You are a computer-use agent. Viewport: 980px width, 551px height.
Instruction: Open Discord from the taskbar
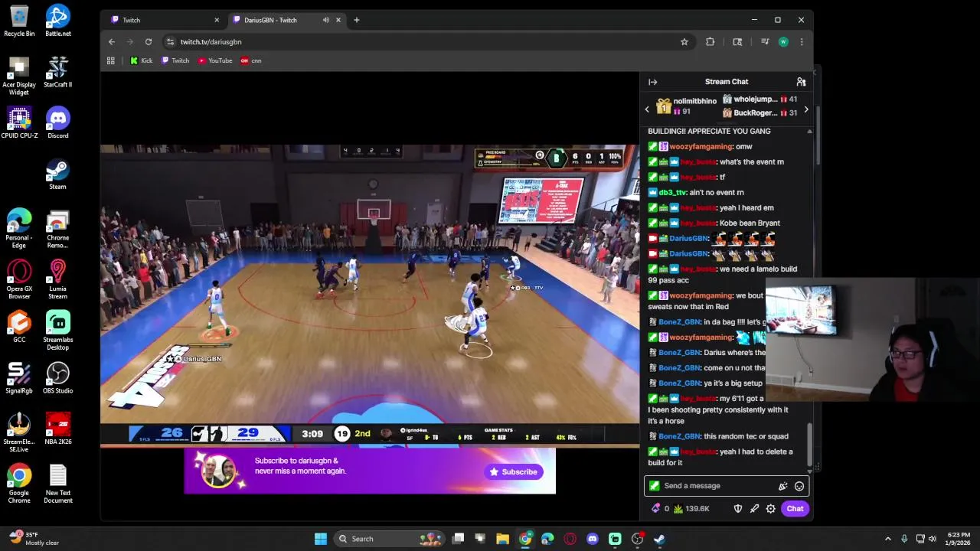pyautogui.click(x=592, y=539)
